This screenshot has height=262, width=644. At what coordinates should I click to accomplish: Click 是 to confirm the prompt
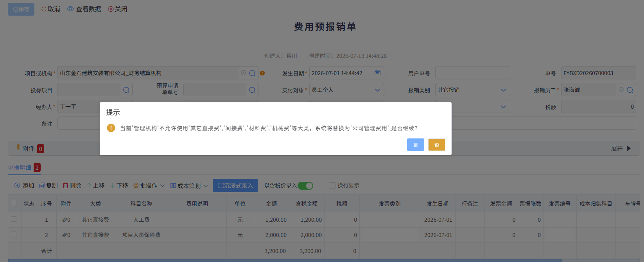[x=415, y=145]
